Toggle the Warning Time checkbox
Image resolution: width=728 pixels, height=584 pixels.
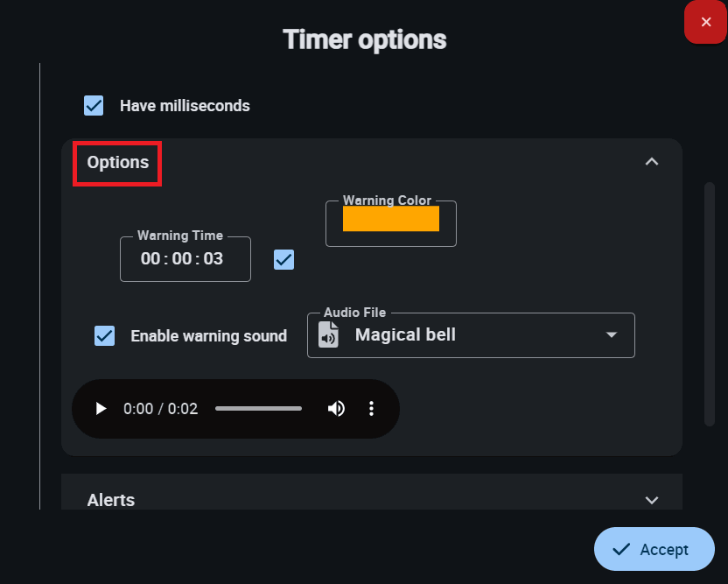(283, 259)
